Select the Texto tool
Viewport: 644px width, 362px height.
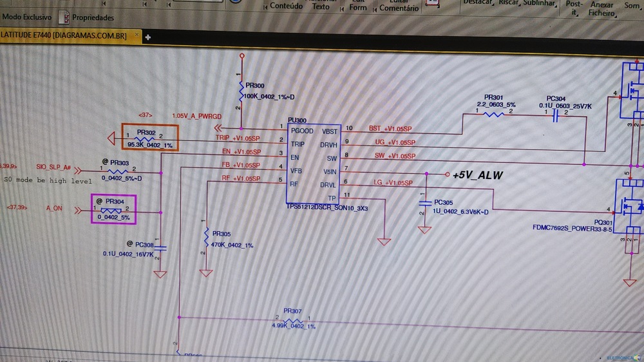[x=321, y=6]
